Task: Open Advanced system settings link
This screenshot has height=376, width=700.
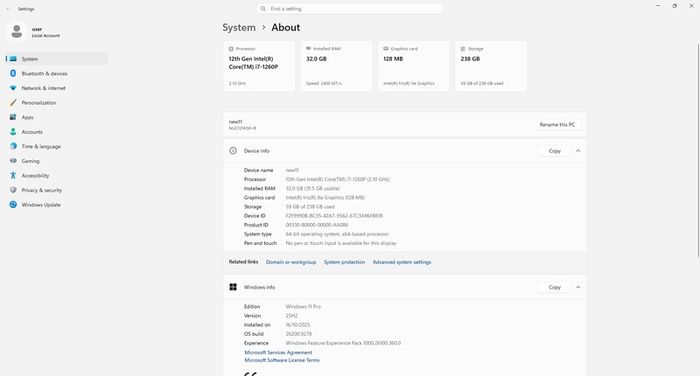Action: [402, 262]
